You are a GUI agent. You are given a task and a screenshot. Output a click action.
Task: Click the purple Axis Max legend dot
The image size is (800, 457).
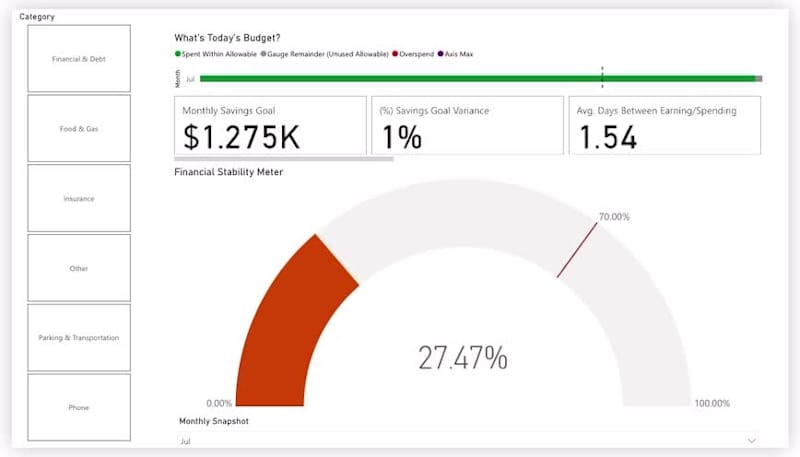(x=440, y=54)
